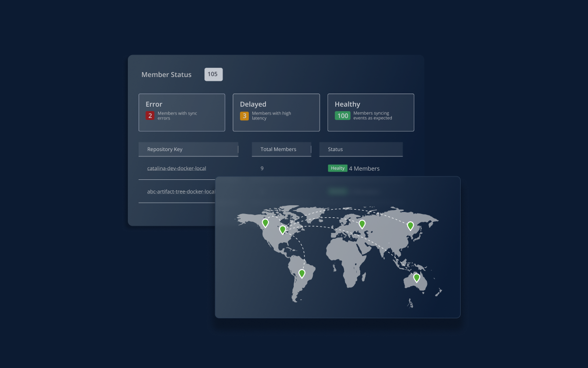The height and width of the screenshot is (368, 588).
Task: Click the green healthy count badge 100
Action: tap(343, 116)
